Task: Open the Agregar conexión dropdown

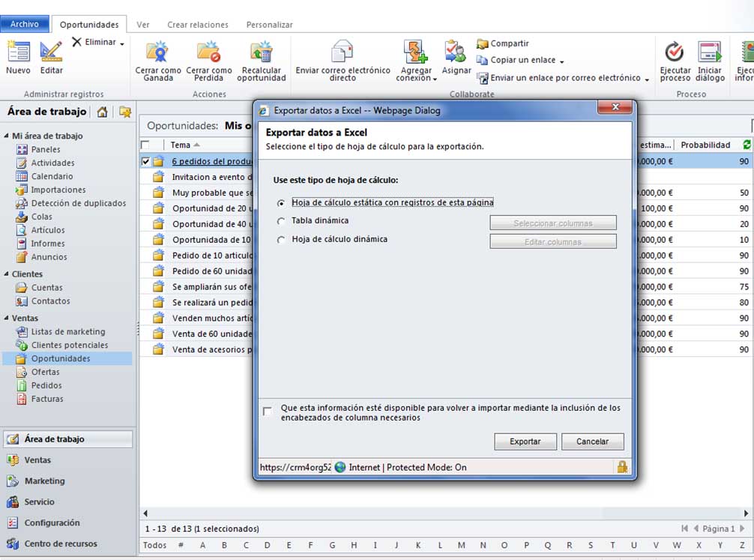Action: (435, 79)
